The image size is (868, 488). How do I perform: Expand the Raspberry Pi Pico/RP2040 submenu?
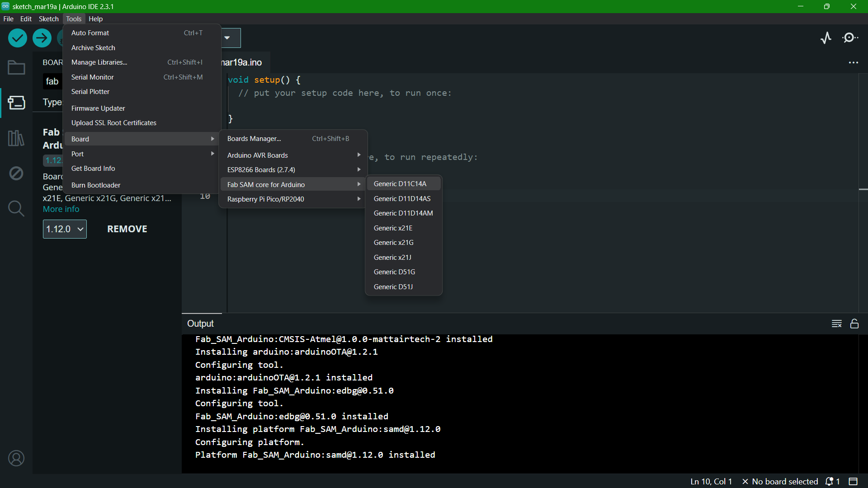coord(293,199)
